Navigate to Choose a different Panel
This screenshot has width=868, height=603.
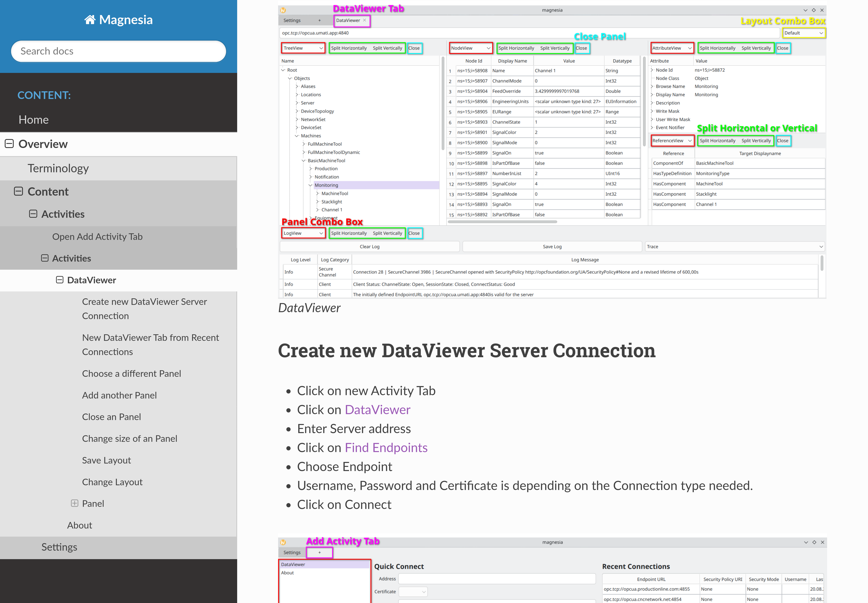pyautogui.click(x=131, y=374)
